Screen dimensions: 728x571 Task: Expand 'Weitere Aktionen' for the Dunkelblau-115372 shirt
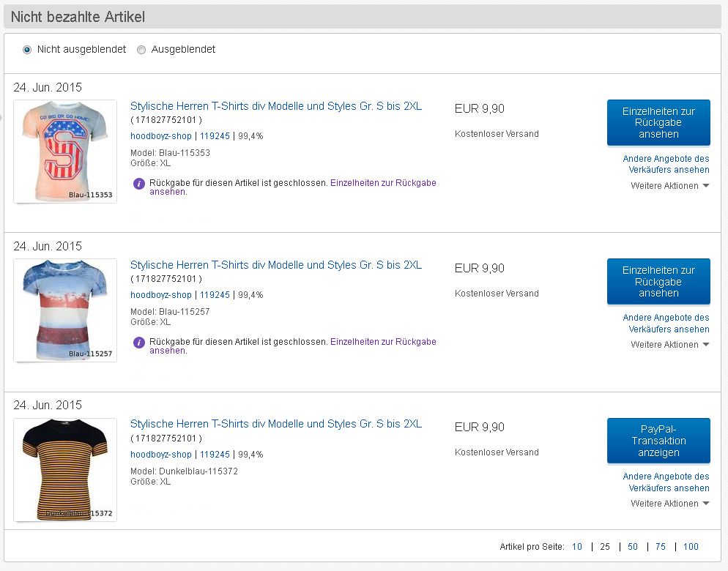point(669,504)
